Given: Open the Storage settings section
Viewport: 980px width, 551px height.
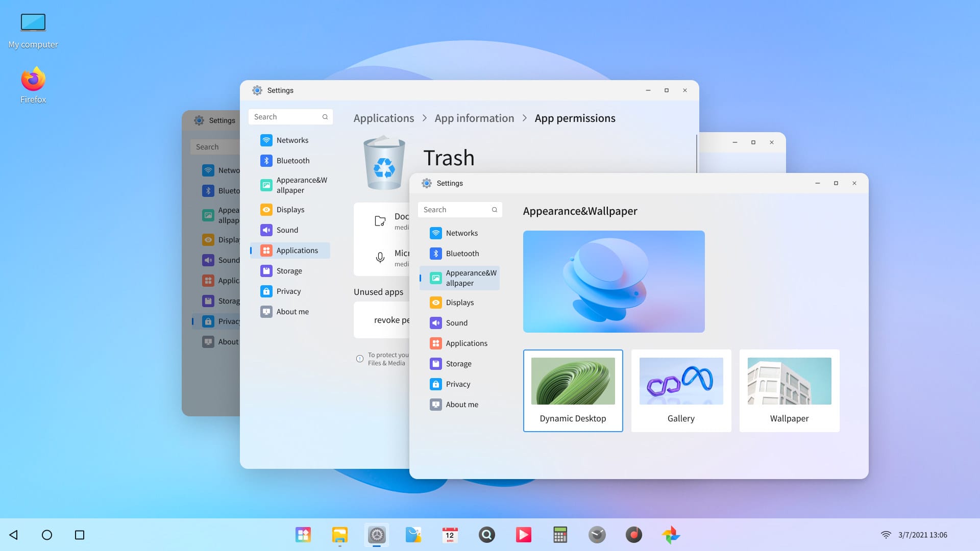Looking at the screenshot, I should coord(459,363).
